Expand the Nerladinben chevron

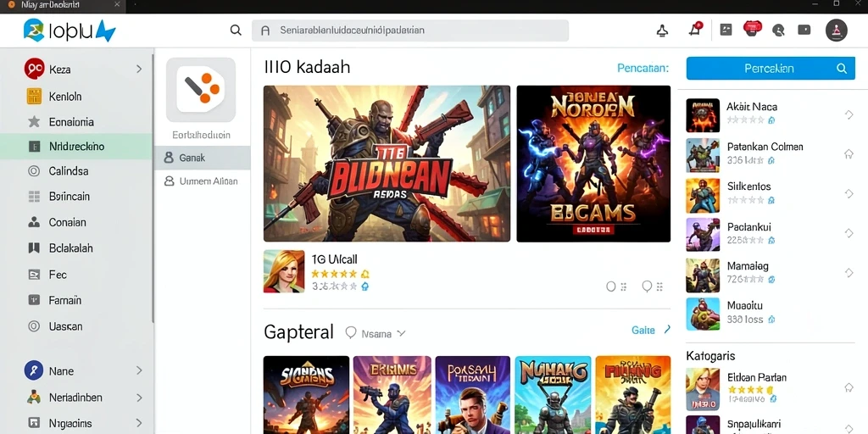(x=139, y=398)
